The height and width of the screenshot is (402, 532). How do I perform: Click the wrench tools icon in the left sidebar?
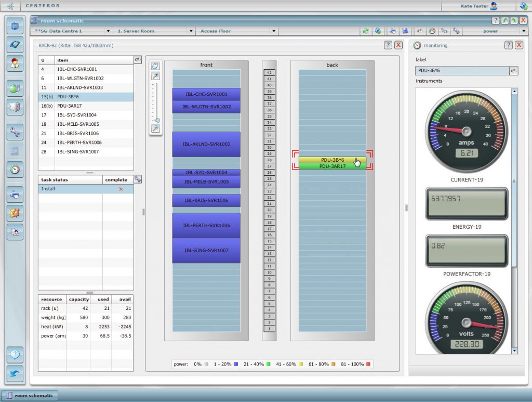pyautogui.click(x=15, y=133)
